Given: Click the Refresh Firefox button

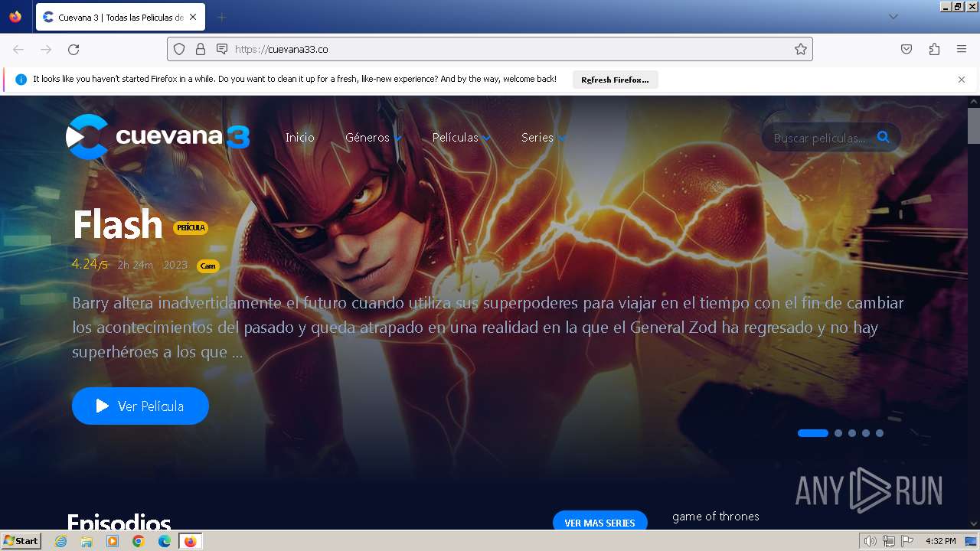Looking at the screenshot, I should coord(615,80).
